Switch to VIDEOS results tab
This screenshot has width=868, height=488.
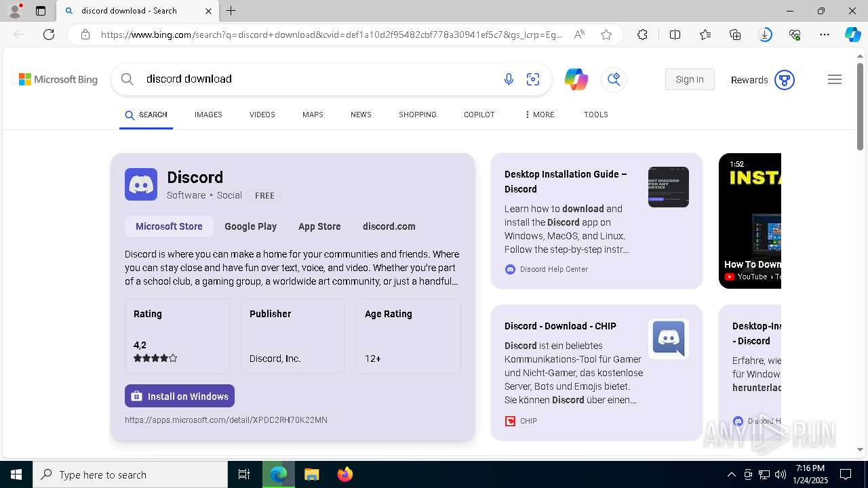262,115
